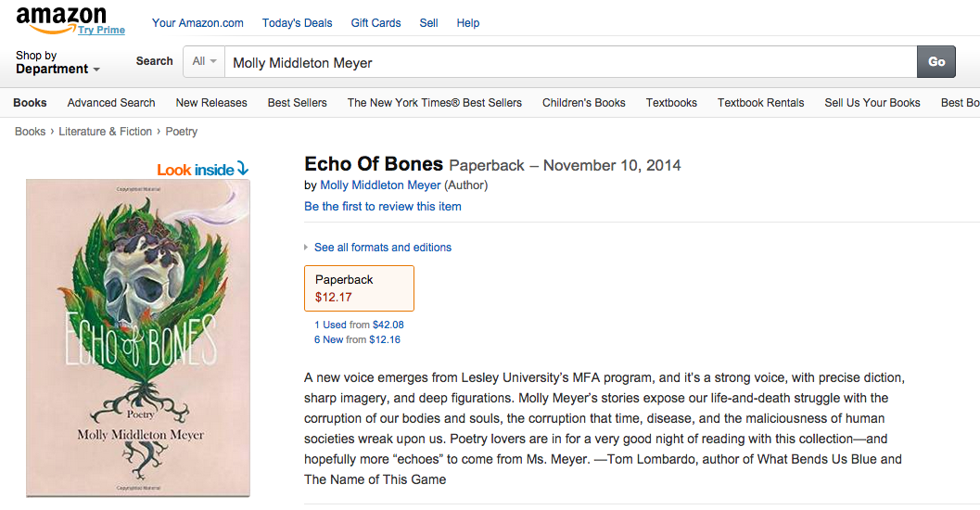Open Today's Deals page
The height and width of the screenshot is (510, 980).
point(297,23)
